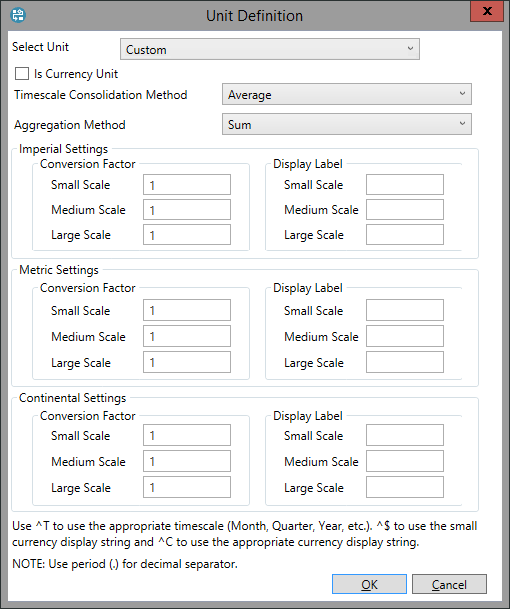Focus Imperial Display Label Small Scale field
This screenshot has height=609, width=510.
tap(405, 184)
